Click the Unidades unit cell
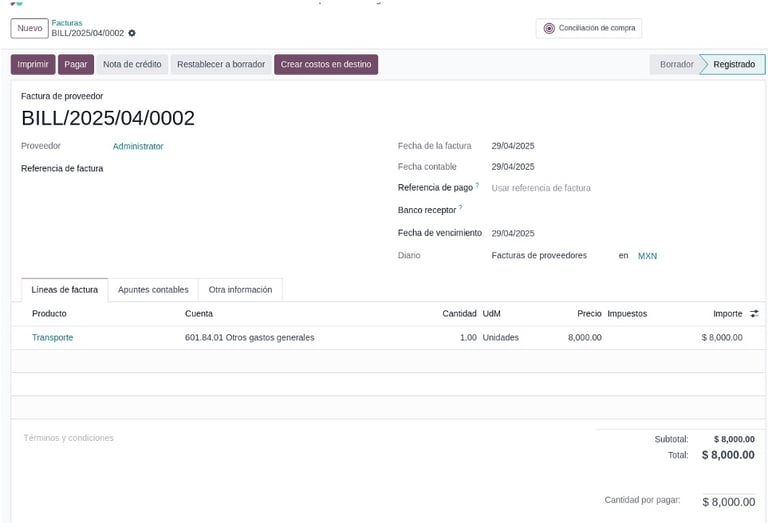Image resolution: width=768 pixels, height=531 pixels. click(501, 338)
